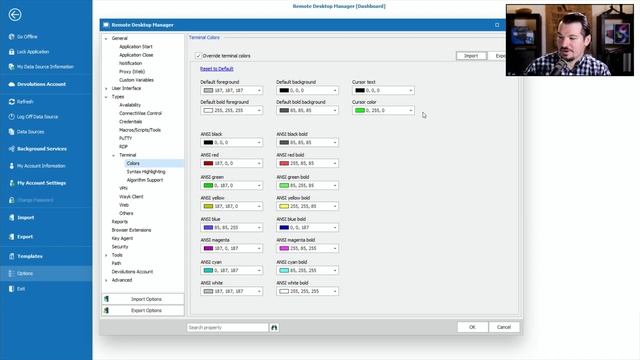Image resolution: width=640 pixels, height=360 pixels.
Task: Open ANSI black bold dropdown
Action: click(335, 143)
